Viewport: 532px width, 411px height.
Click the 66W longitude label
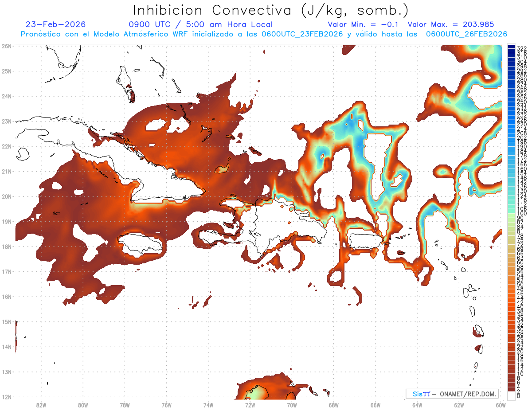376,405
